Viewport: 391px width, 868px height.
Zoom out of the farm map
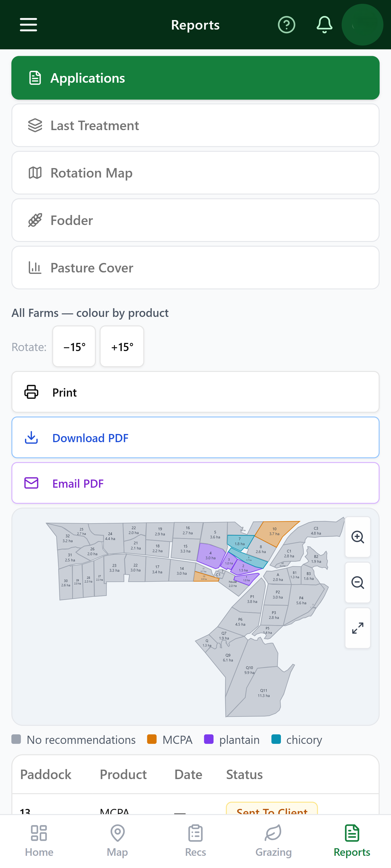[x=358, y=582]
